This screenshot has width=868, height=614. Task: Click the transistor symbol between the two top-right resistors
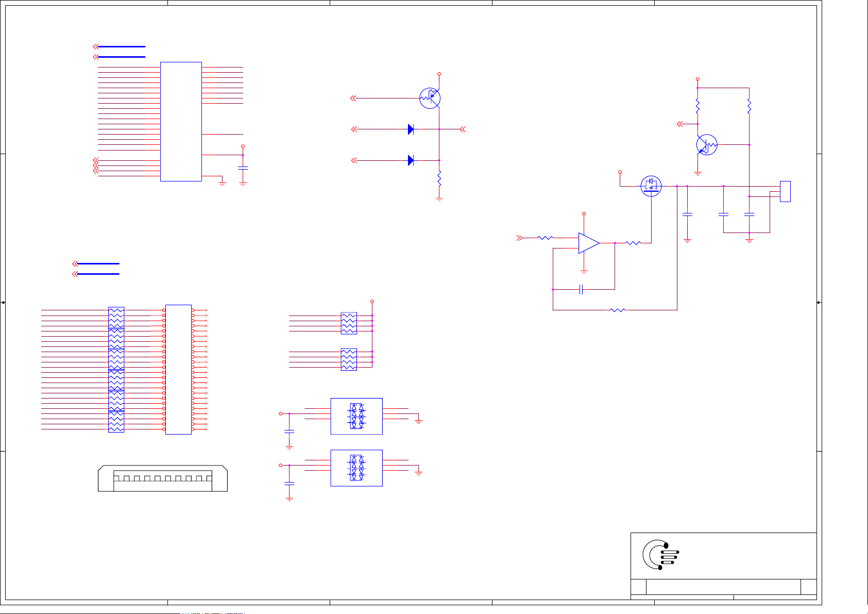707,145
